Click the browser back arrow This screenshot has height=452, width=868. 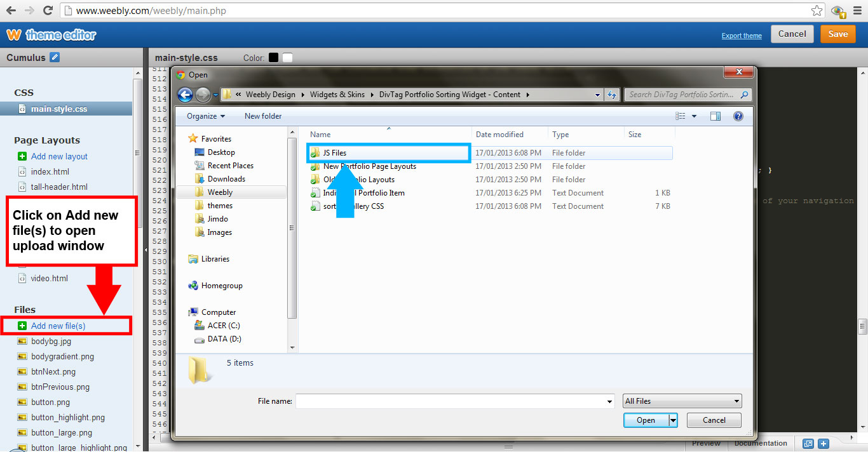(x=11, y=11)
